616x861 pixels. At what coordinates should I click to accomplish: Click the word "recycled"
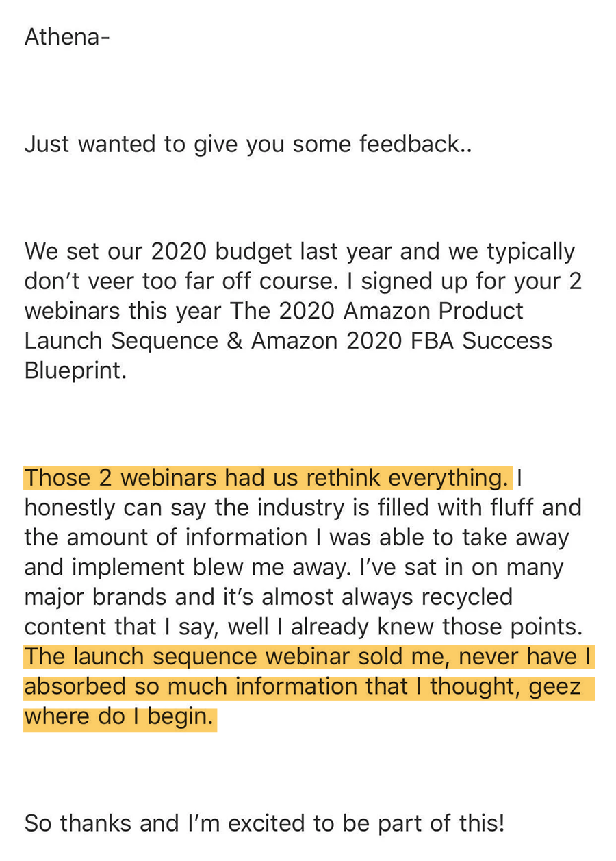click(466, 597)
